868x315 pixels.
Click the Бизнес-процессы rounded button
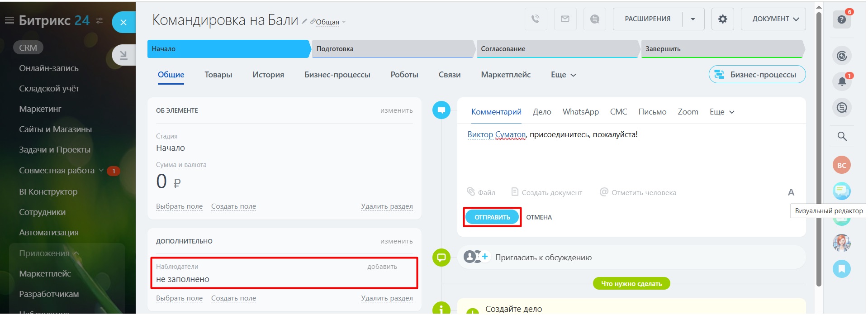click(x=757, y=75)
